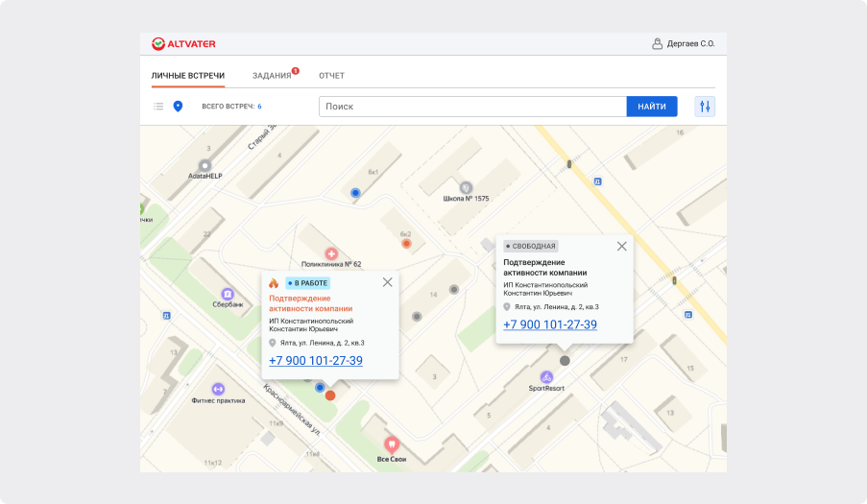Click the fire priority icon in popup
This screenshot has height=504, width=867.
point(274,283)
